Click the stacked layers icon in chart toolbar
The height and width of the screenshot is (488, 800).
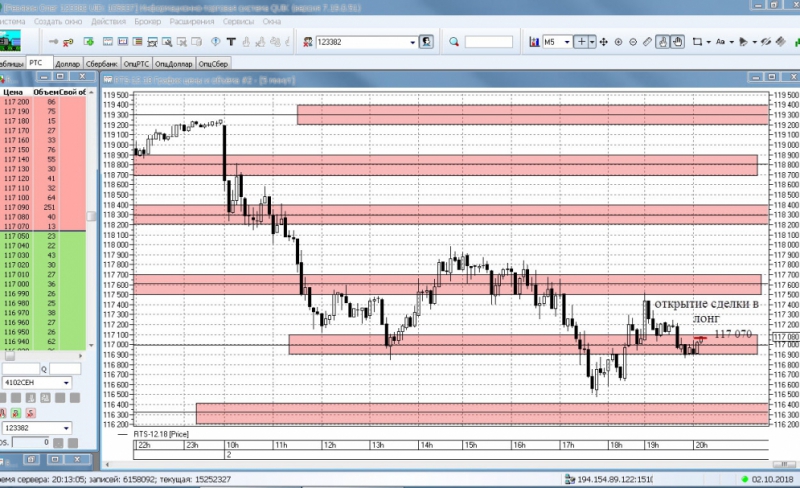(781, 42)
